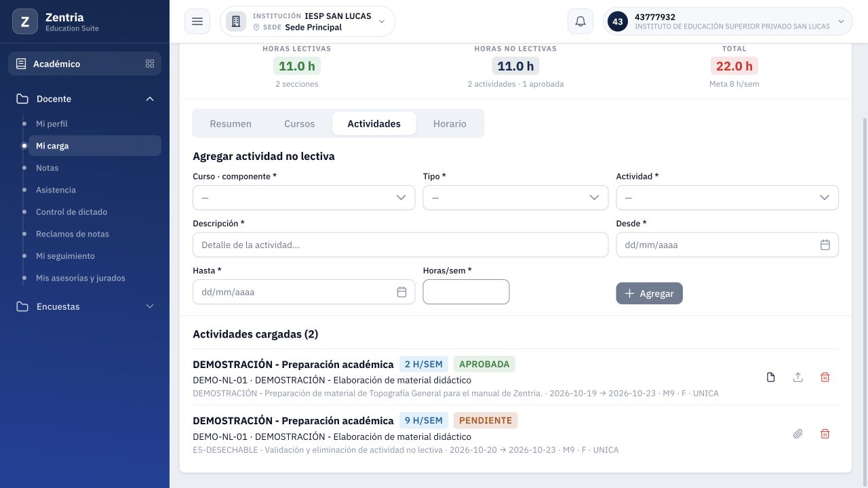The height and width of the screenshot is (488, 868).
Task: Open the Tipo dropdown
Action: [x=515, y=198]
